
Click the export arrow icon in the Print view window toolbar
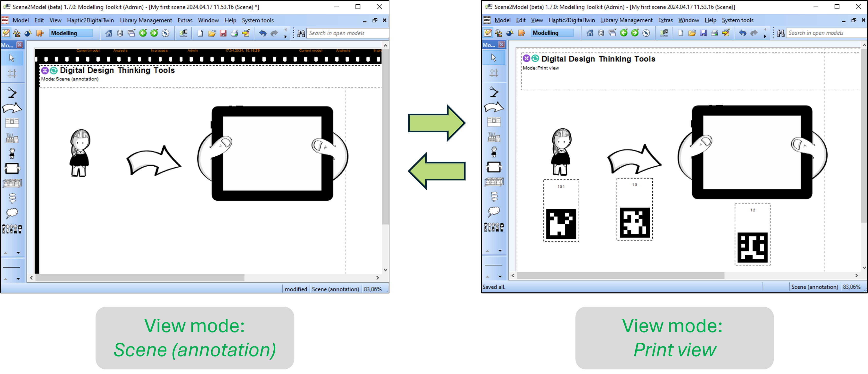(x=726, y=33)
